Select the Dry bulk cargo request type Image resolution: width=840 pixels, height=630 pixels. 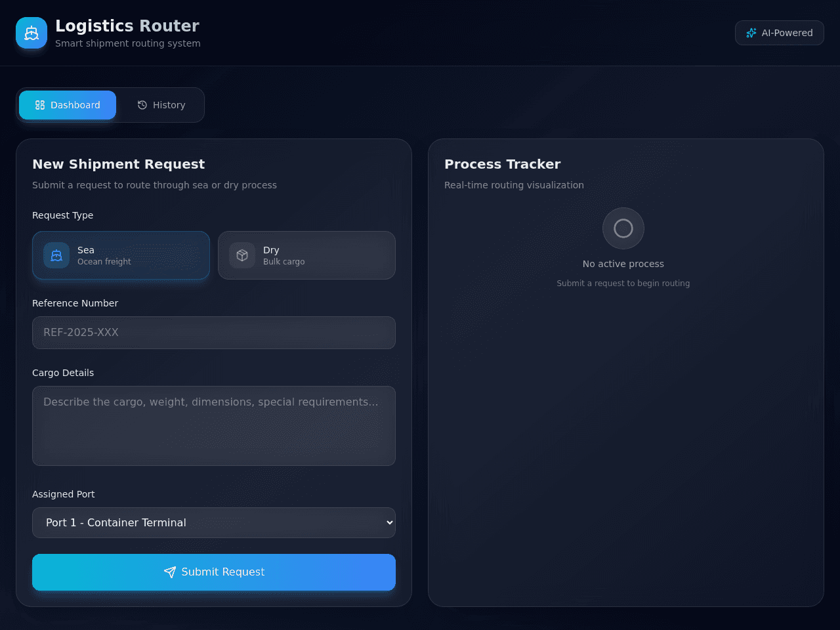point(306,255)
